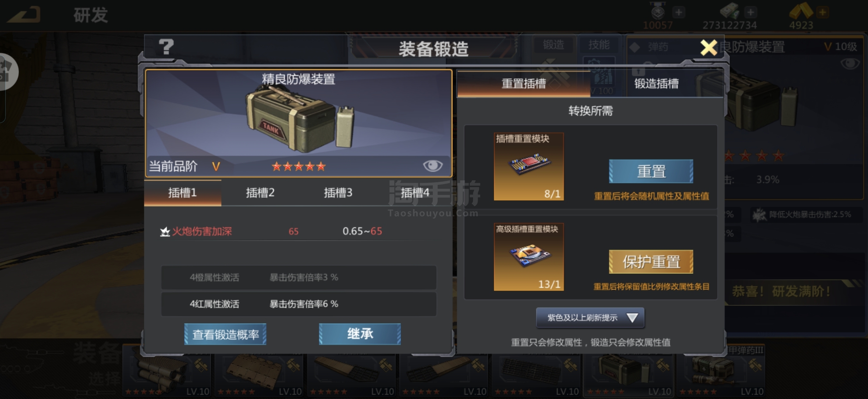Open the question mark help icon

coord(166,47)
